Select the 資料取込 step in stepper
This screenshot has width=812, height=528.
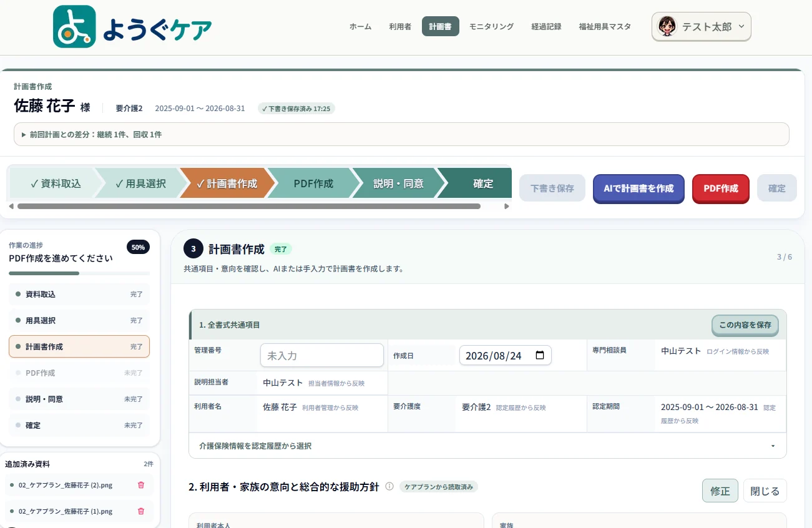(56, 183)
